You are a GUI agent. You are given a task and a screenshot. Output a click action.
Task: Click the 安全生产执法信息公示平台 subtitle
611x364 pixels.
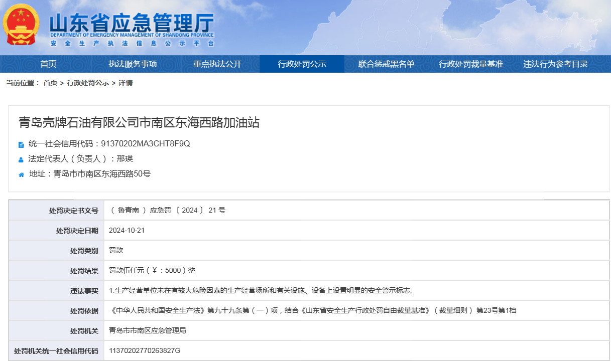coord(132,44)
